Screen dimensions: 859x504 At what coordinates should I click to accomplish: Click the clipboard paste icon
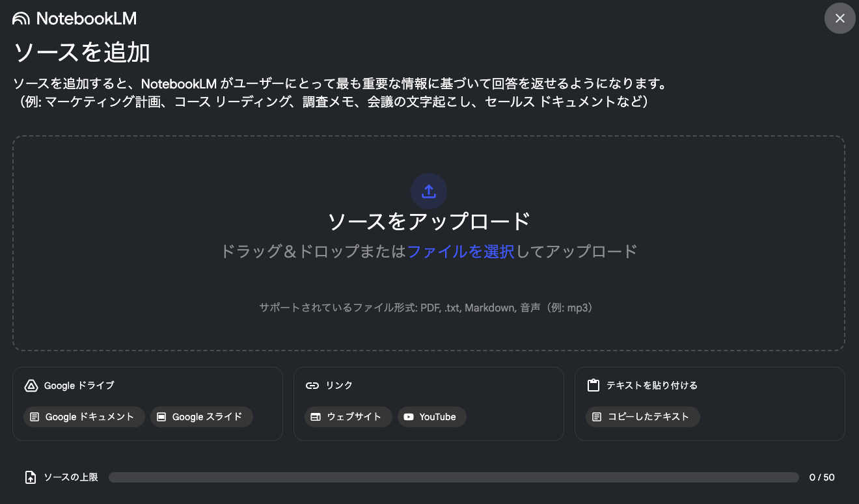point(593,386)
